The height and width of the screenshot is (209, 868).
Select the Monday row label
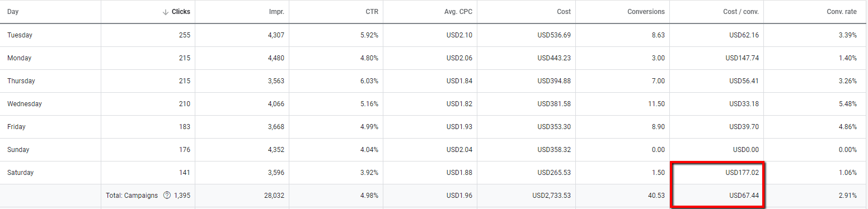[19, 58]
